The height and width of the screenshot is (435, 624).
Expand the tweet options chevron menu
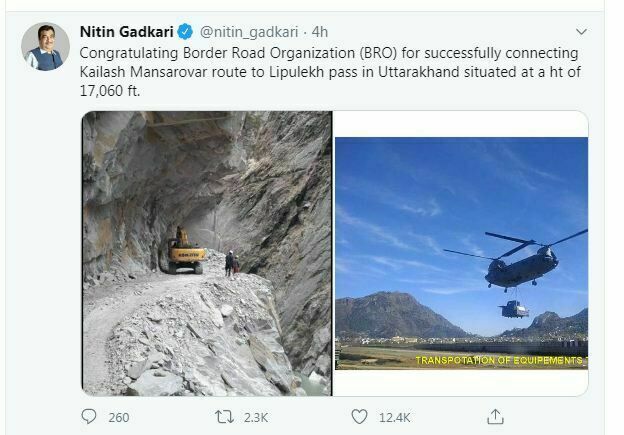point(581,31)
